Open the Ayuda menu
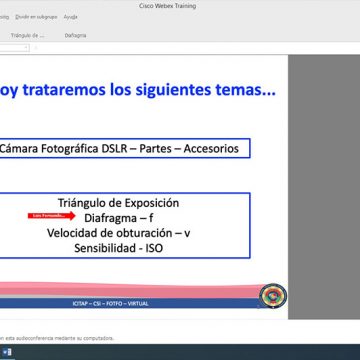Image resolution: width=360 pixels, height=360 pixels. click(x=71, y=17)
